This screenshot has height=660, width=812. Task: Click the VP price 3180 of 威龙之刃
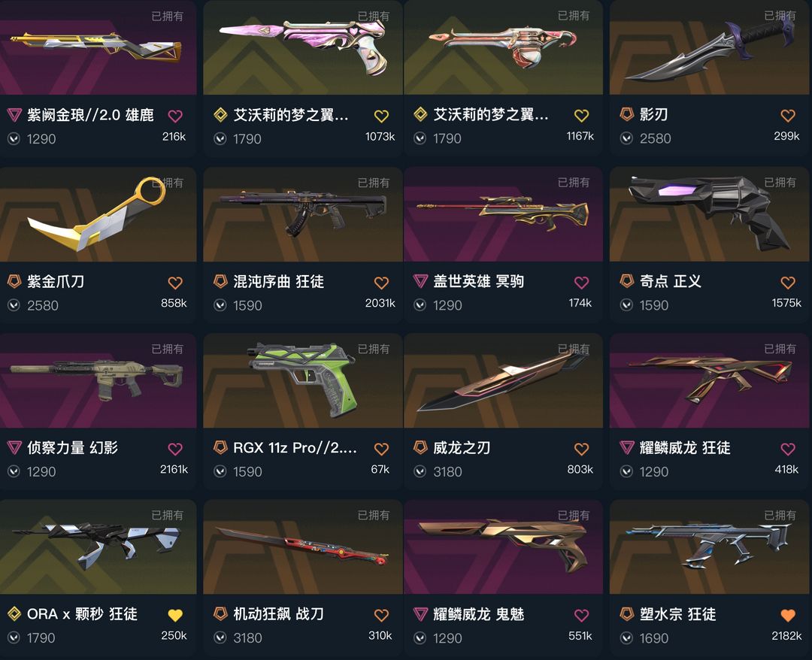(x=447, y=471)
